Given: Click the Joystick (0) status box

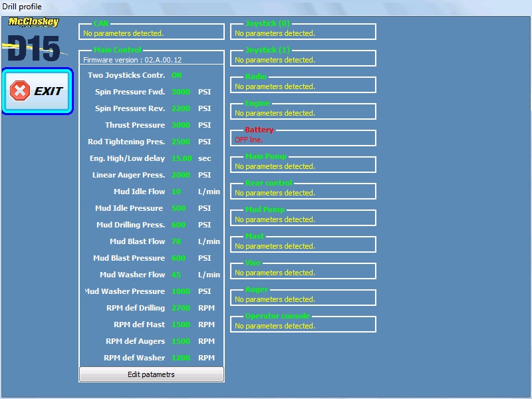Looking at the screenshot, I should coord(303,32).
